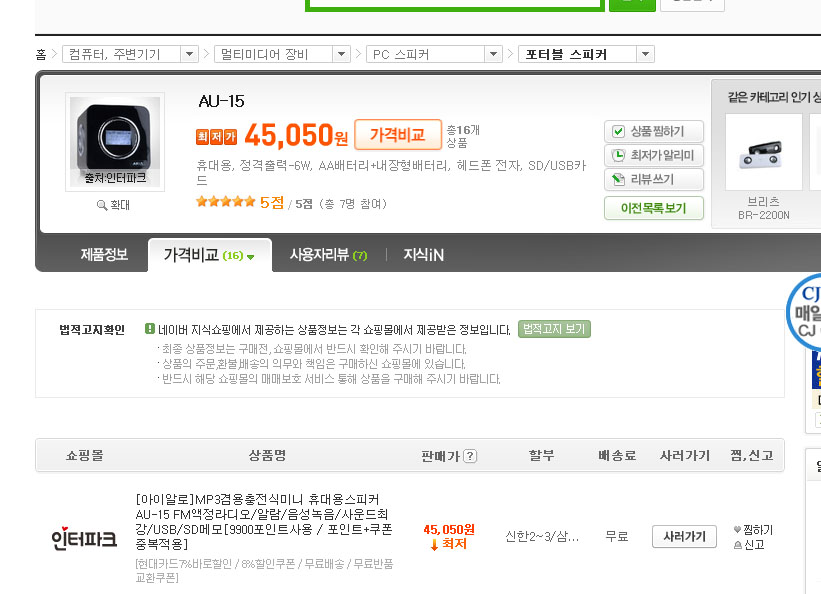Open the 컴퓨터, 주변기기 category dropdown
The height and width of the screenshot is (594, 821).
(x=130, y=54)
